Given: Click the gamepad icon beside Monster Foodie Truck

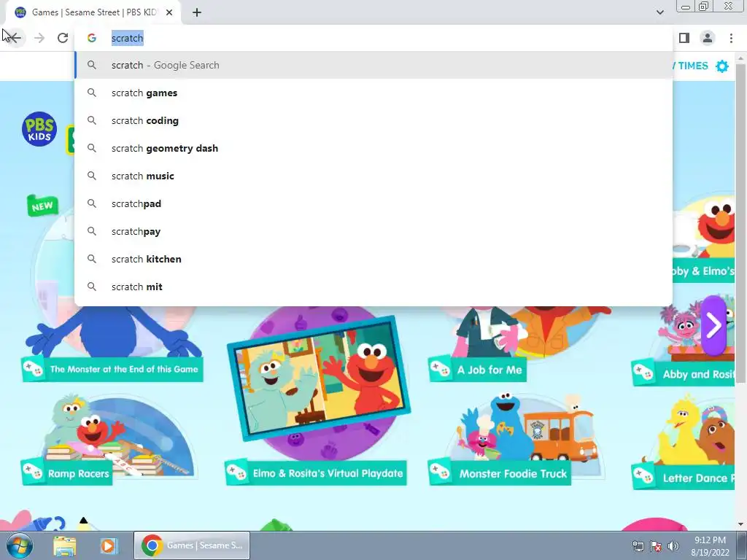Looking at the screenshot, I should (440, 472).
